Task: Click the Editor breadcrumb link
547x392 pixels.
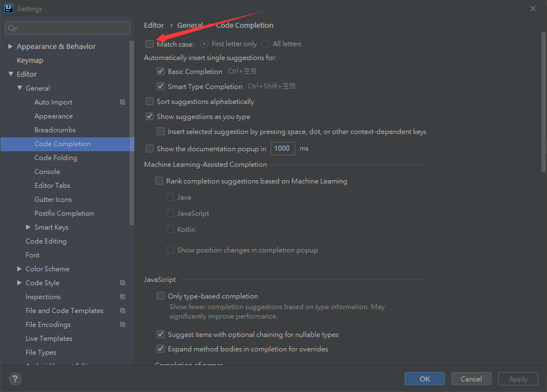Action: tap(154, 26)
